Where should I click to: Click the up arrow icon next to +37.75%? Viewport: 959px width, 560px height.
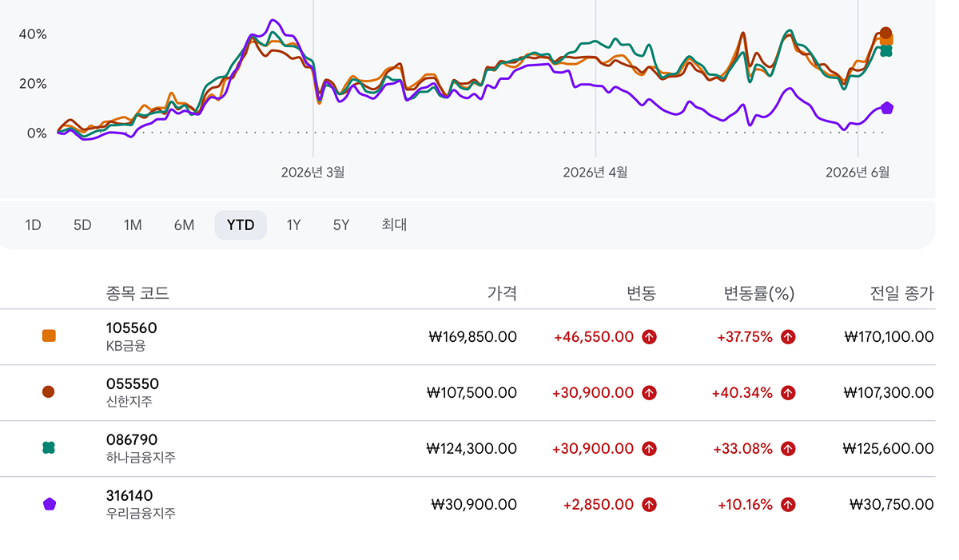pyautogui.click(x=788, y=337)
